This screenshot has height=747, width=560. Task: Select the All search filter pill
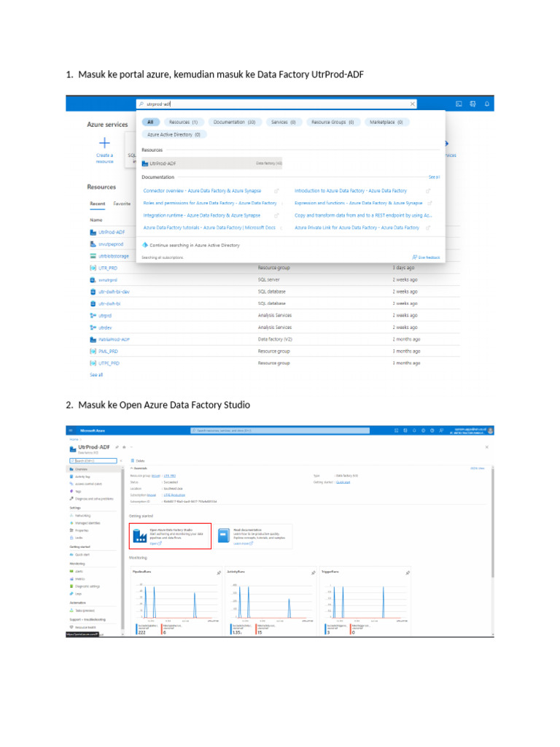150,123
